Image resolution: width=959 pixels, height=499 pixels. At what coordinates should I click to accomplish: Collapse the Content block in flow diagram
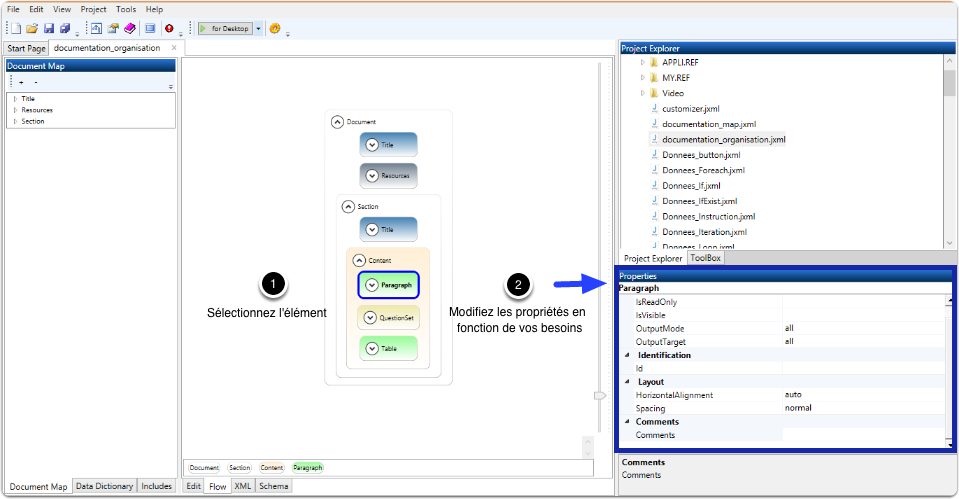pos(358,260)
